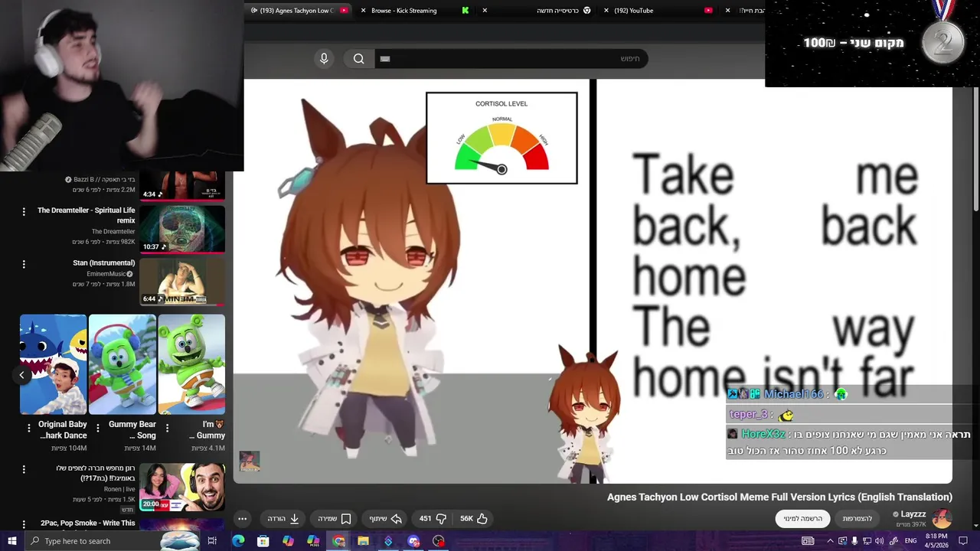Open menu for Gummy Bear Song short
This screenshot has height=551, width=980.
(x=97, y=429)
